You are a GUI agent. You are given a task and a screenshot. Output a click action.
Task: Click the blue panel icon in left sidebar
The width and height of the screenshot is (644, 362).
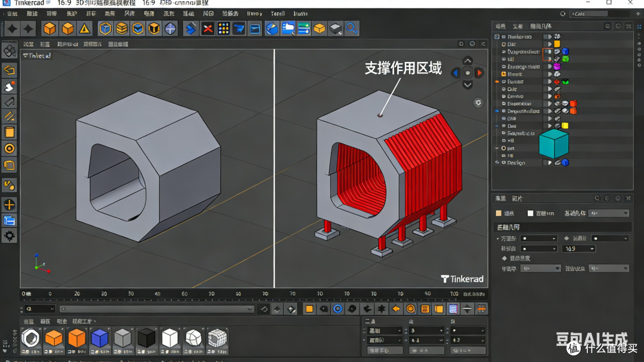10,221
